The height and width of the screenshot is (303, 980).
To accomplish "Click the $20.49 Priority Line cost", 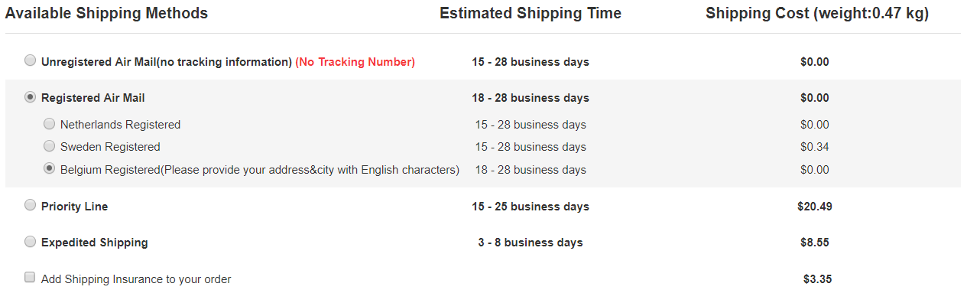I will (x=815, y=207).
